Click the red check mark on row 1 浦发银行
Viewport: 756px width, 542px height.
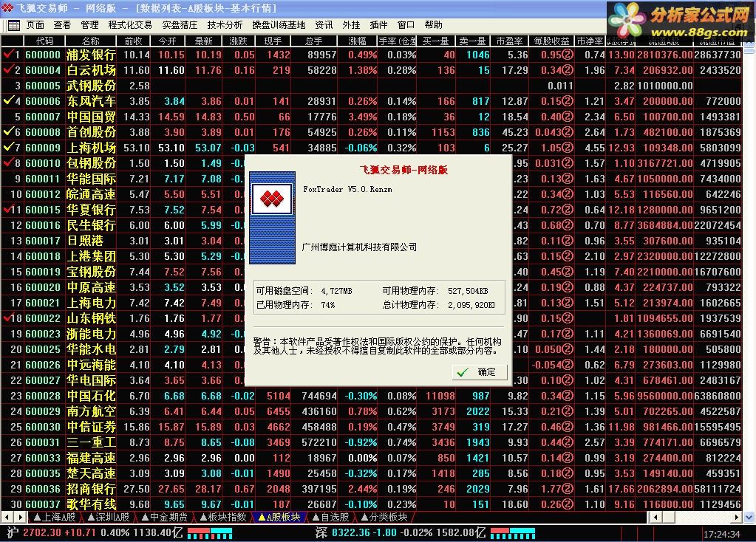(7, 54)
